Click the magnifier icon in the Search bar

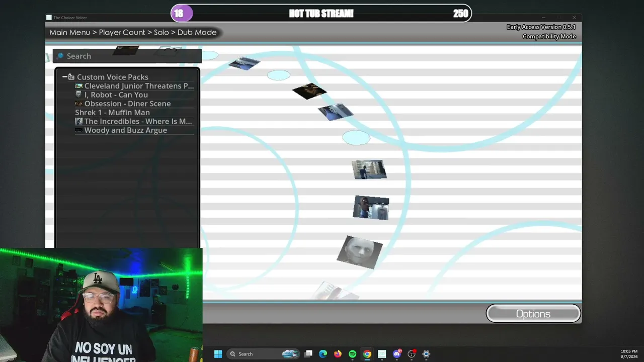coord(60,56)
